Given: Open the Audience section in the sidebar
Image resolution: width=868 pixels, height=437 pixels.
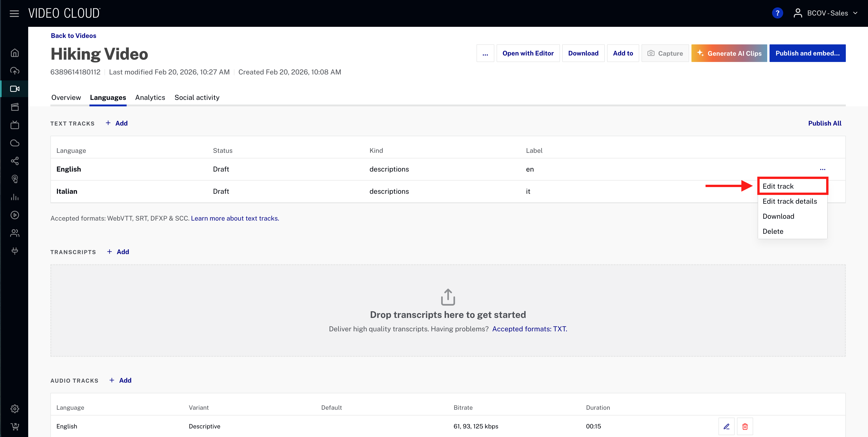Looking at the screenshot, I should point(15,233).
